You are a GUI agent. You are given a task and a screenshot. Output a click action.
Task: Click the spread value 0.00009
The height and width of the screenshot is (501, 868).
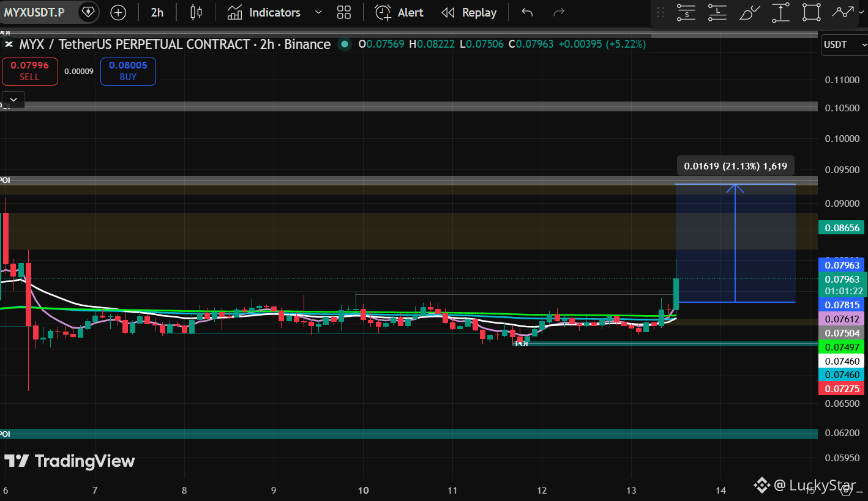[x=79, y=71]
